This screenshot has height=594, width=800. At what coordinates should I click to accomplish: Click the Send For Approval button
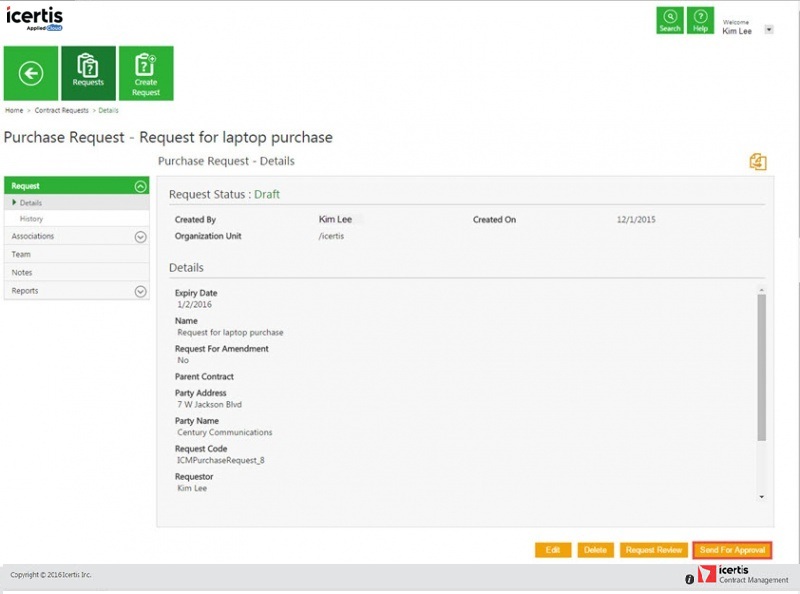tap(732, 550)
